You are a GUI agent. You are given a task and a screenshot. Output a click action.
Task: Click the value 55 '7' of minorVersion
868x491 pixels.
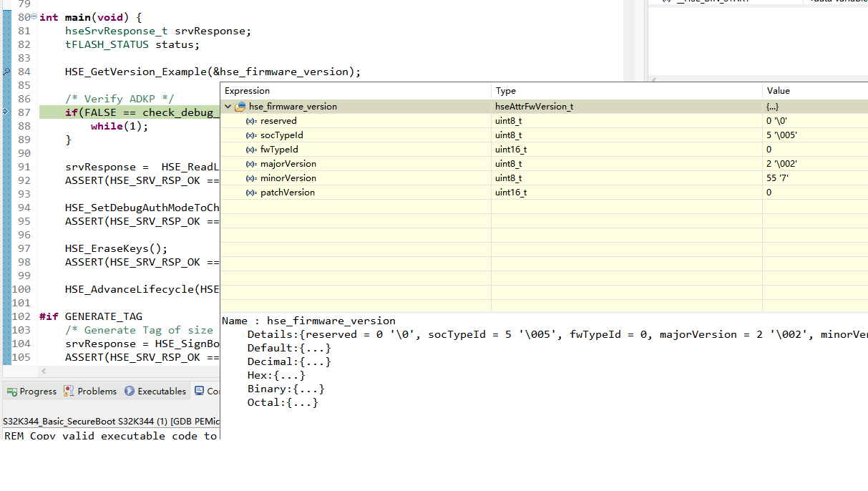click(x=778, y=178)
